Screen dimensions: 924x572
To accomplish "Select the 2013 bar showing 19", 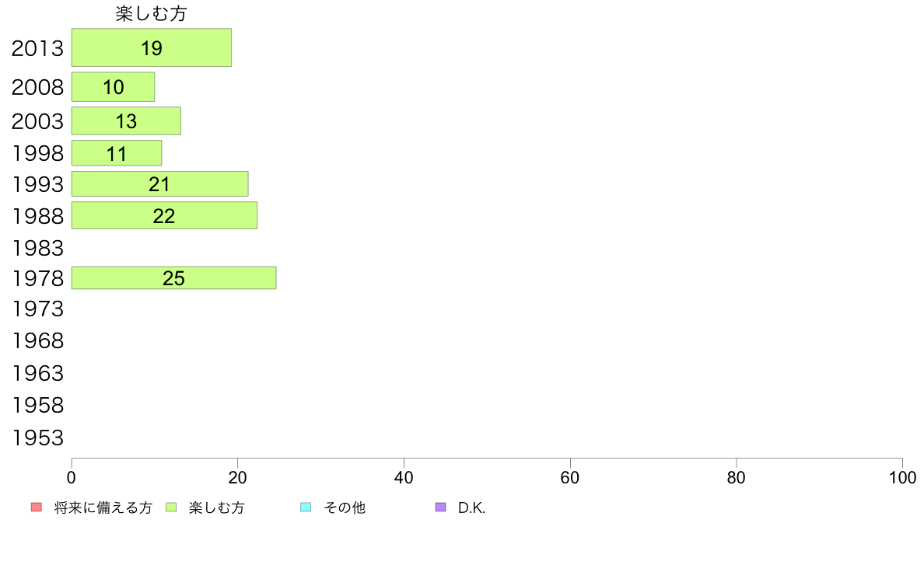I will 152,47.
